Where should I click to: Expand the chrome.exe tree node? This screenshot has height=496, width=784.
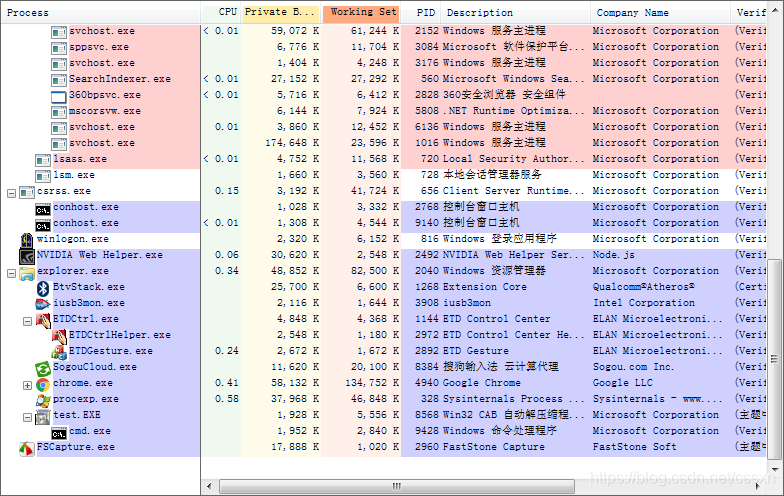click(x=28, y=385)
